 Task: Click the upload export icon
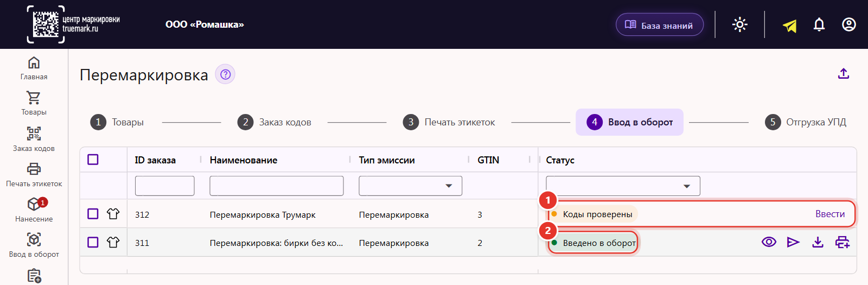[x=844, y=73]
